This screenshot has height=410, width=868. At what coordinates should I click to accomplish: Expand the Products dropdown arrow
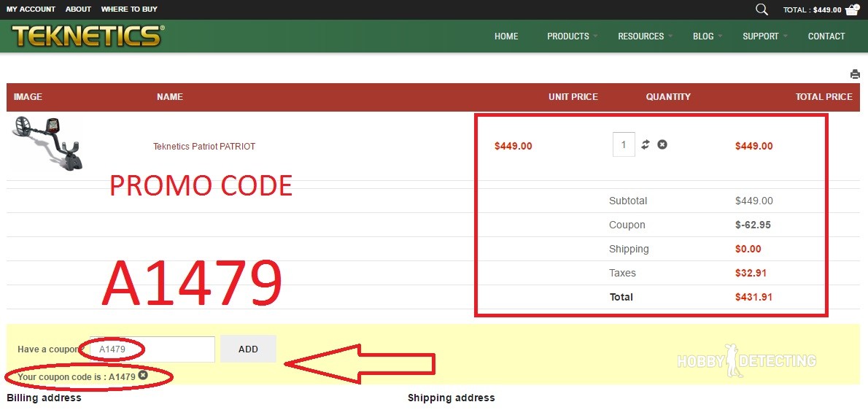(x=596, y=36)
